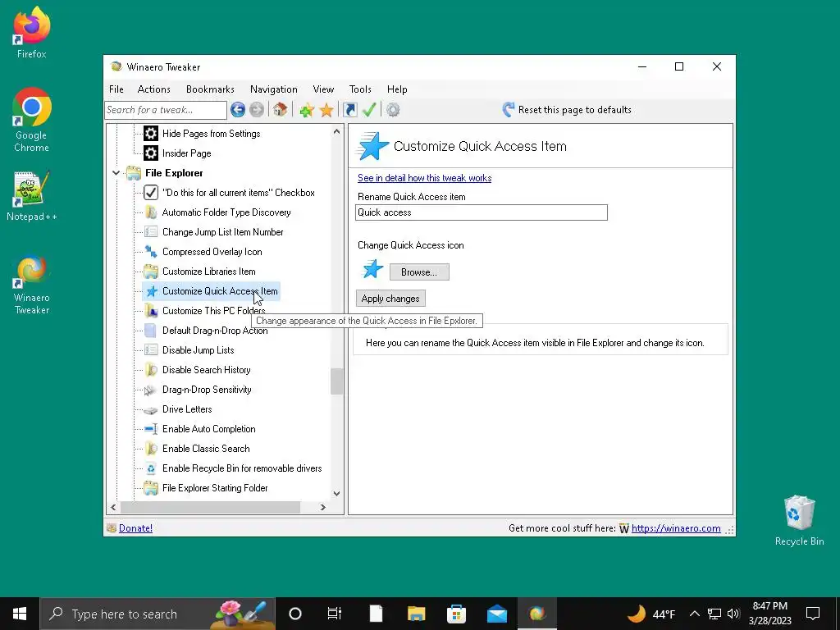Select Enable Classic Search tree item
This screenshot has height=630, width=840.
pos(206,449)
